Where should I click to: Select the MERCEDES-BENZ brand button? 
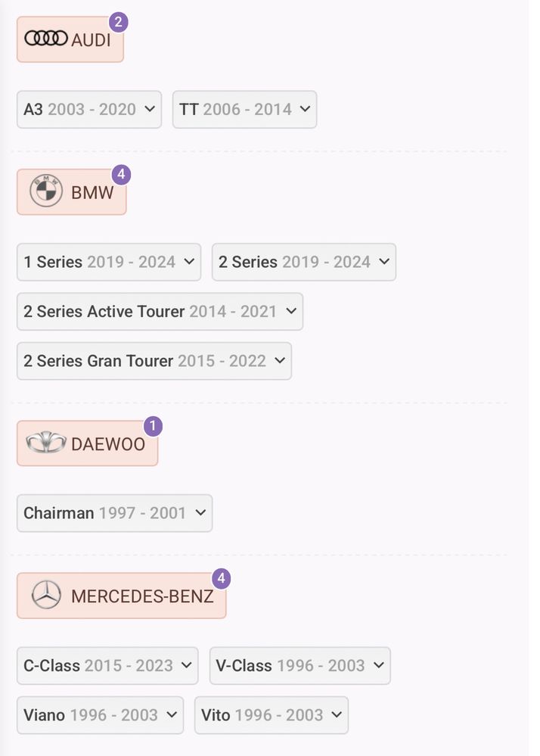click(x=122, y=596)
